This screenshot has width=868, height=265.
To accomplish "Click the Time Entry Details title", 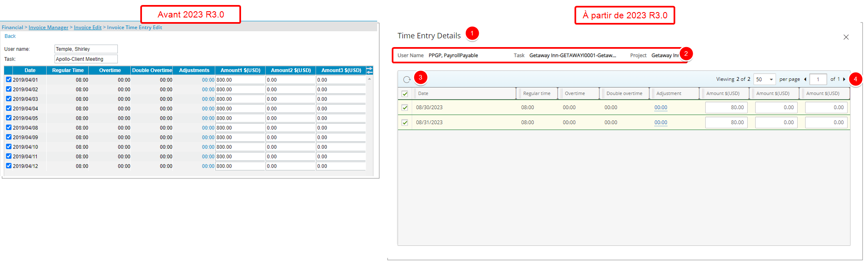I will (429, 36).
